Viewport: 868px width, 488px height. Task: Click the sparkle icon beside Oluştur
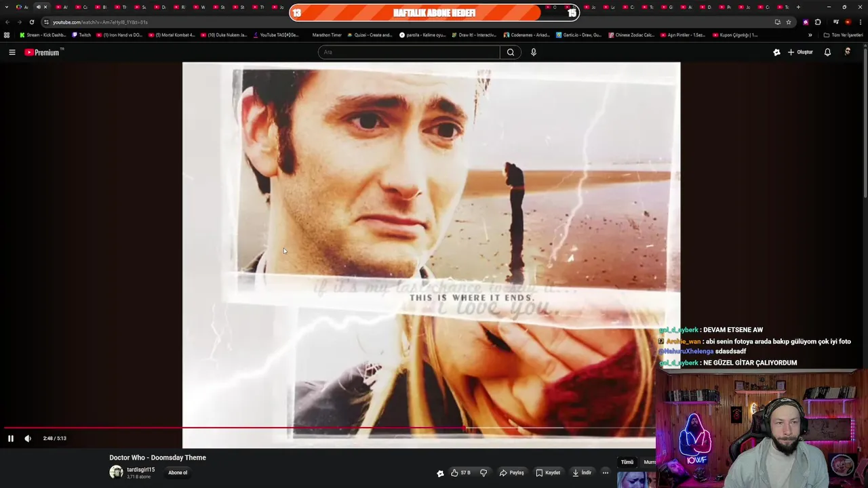click(x=776, y=52)
